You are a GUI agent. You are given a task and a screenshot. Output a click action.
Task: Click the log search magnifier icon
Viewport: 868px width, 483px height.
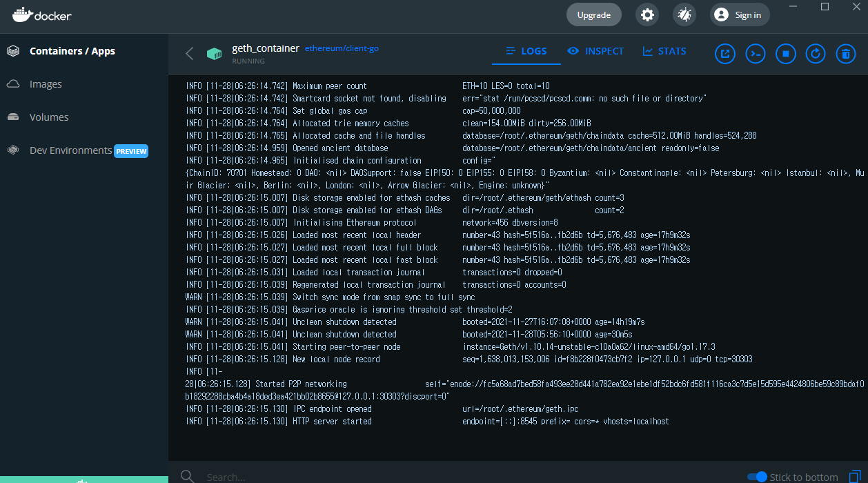187,476
